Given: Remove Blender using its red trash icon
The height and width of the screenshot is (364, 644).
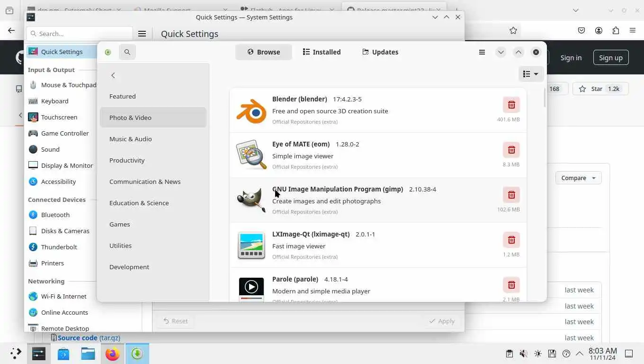Looking at the screenshot, I should (511, 105).
